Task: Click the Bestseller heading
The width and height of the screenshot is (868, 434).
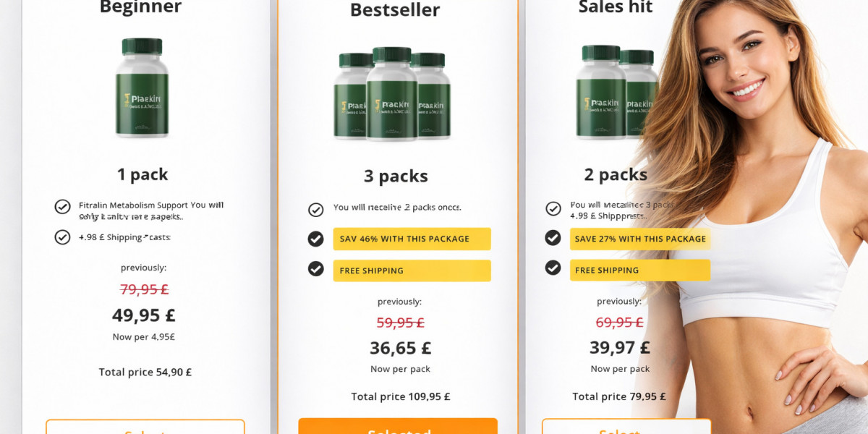Action: tap(395, 10)
